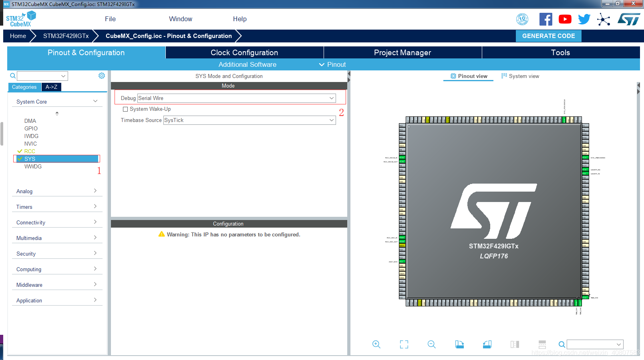This screenshot has height=360, width=644.
Task: Enable System Wake-Up checkbox
Action: [125, 109]
